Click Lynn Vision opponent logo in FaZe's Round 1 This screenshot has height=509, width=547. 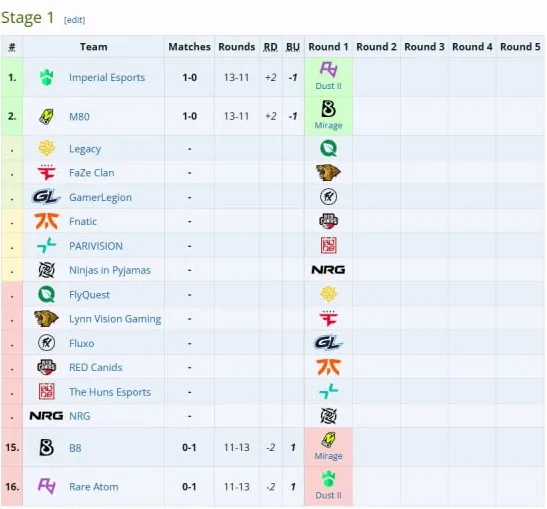tap(328, 173)
